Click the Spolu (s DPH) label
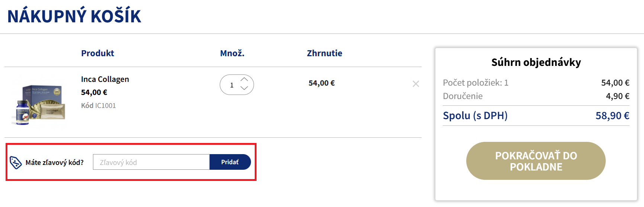 point(475,116)
